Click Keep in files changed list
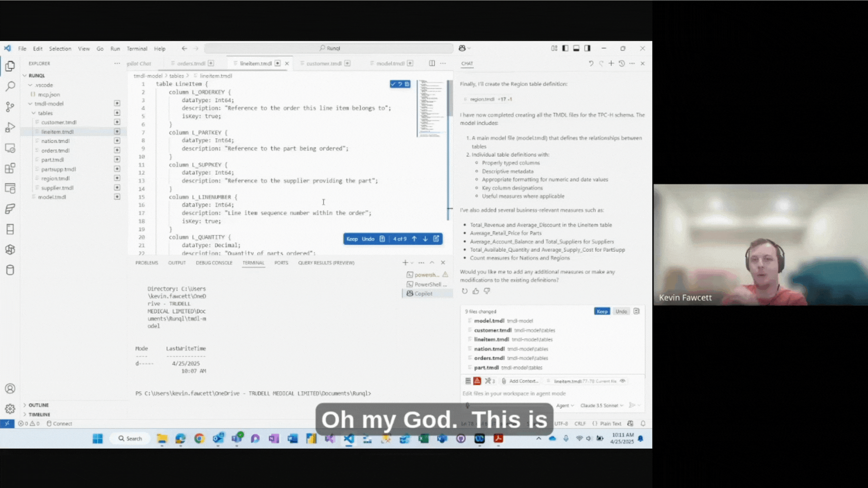The height and width of the screenshot is (488, 868). (x=602, y=312)
